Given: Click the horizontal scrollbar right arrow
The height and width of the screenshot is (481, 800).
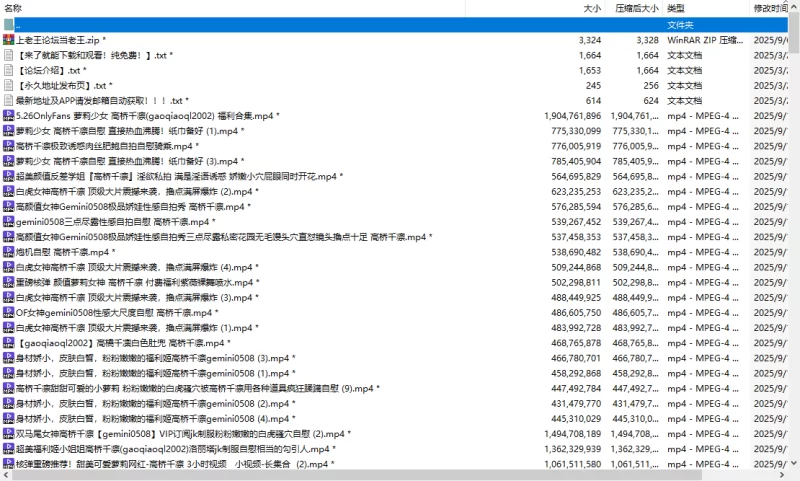Looking at the screenshot, I should point(783,475).
